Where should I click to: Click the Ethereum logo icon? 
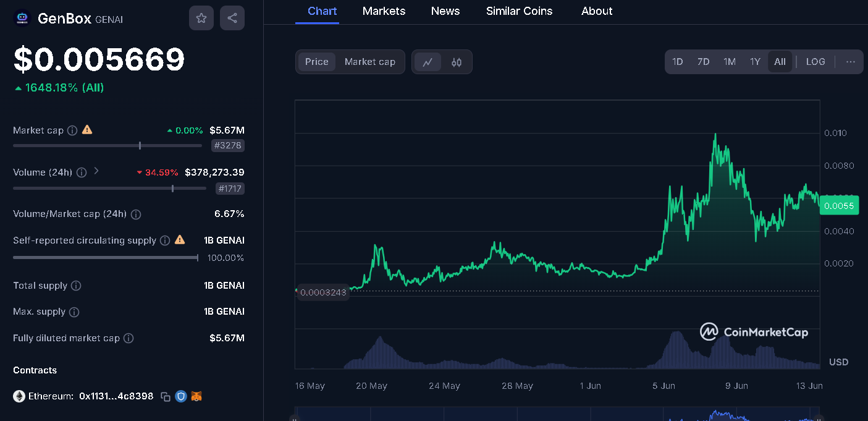(19, 396)
